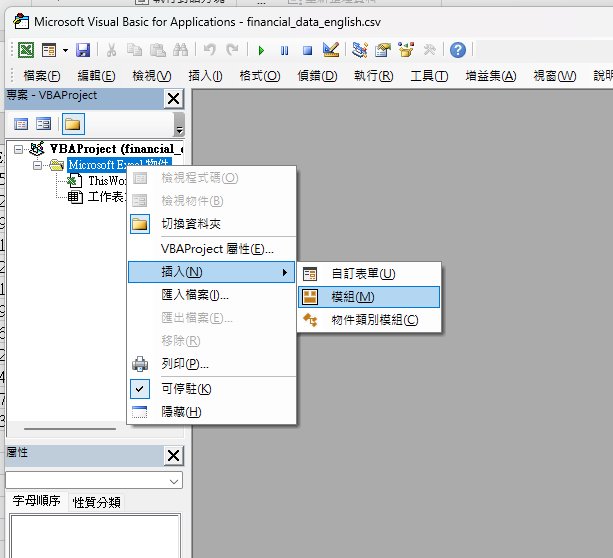
Task: Click the View Microsoft Excel toolbar icon
Action: 26,50
